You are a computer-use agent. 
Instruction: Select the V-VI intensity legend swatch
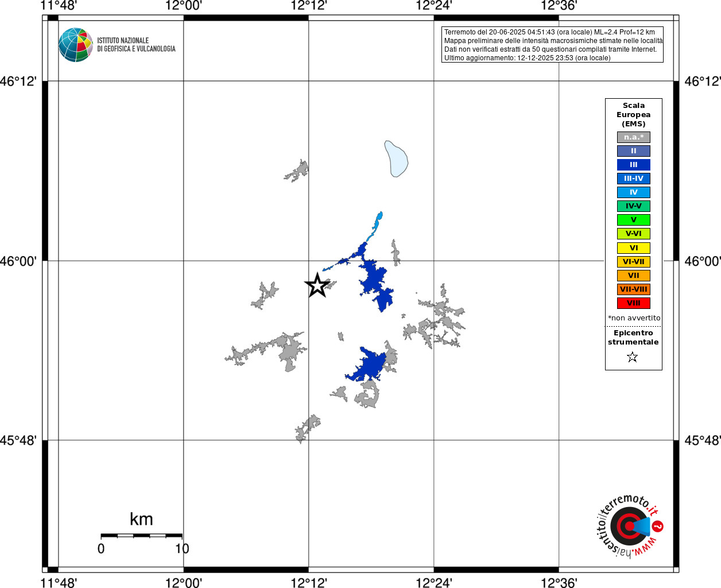[634, 234]
